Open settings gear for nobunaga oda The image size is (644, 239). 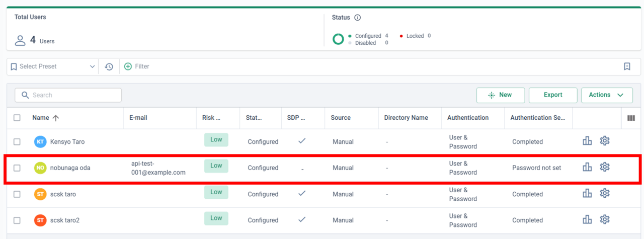pos(605,167)
